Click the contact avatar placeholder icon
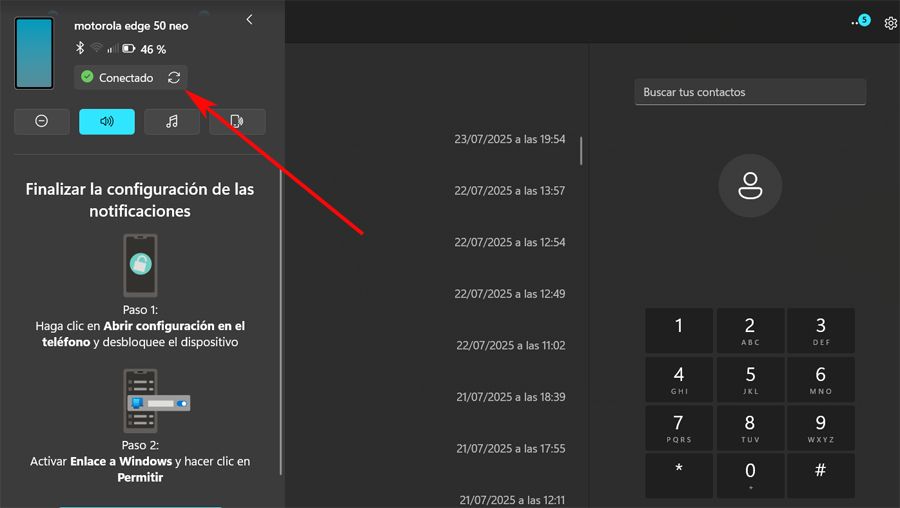The height and width of the screenshot is (508, 900). 750,185
